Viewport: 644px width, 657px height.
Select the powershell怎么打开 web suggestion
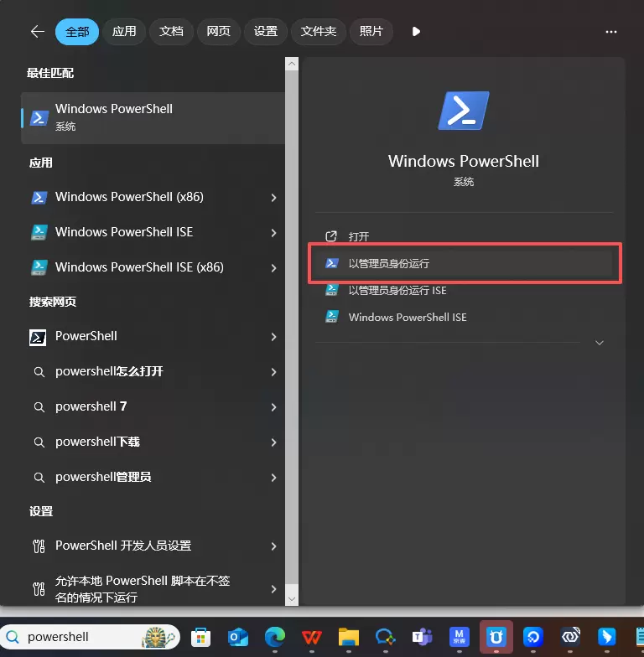109,371
